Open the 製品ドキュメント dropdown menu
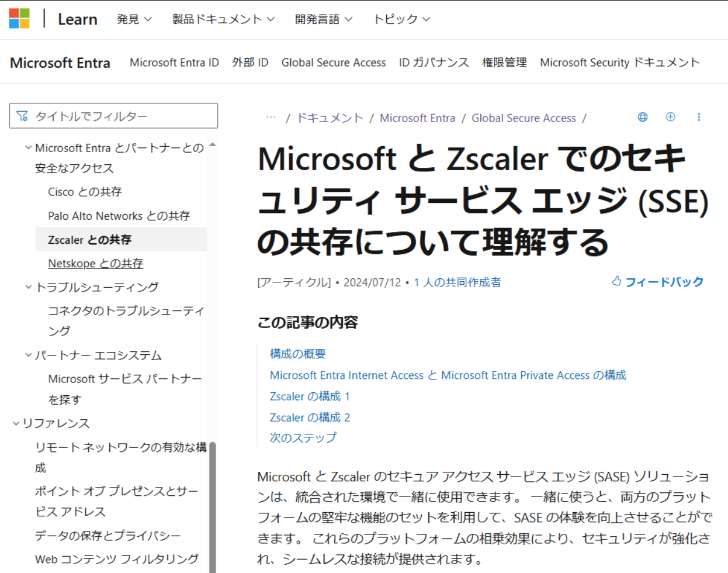This screenshot has width=728, height=573. pos(223,19)
